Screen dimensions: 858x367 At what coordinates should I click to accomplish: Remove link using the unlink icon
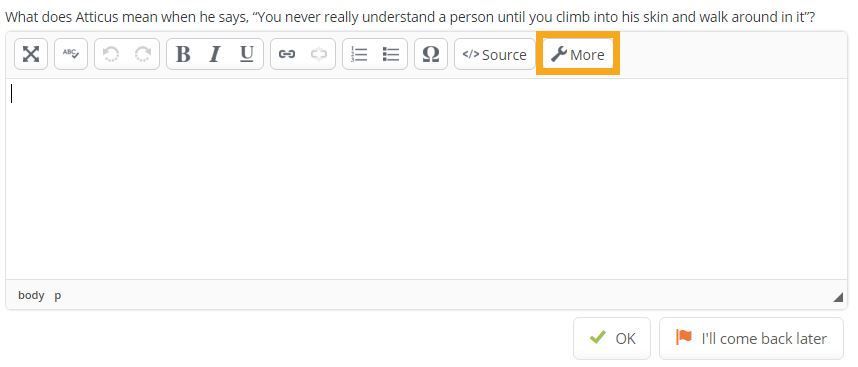318,54
